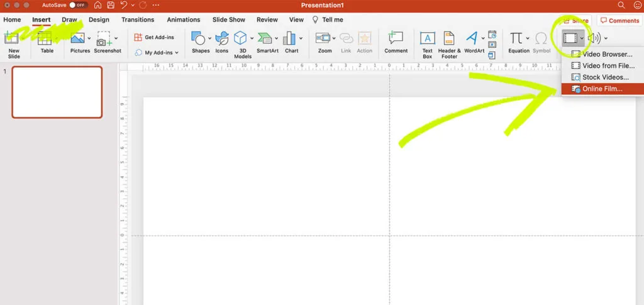Switch to the Home tab
The image size is (644, 305).
tap(12, 19)
